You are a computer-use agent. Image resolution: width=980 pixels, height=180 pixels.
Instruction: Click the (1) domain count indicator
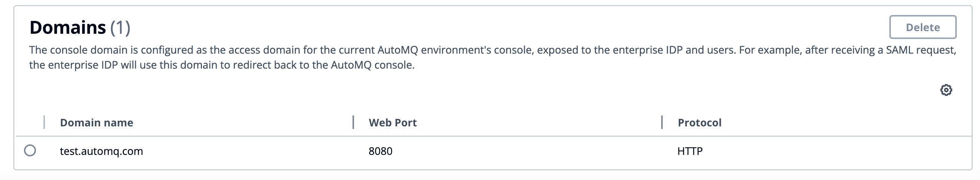point(120,27)
